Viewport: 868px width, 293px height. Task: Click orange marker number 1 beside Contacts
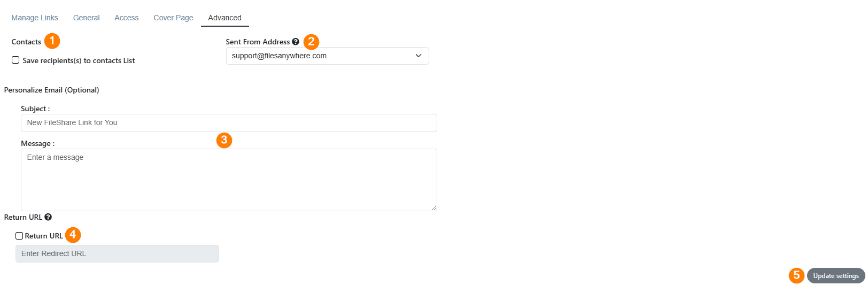52,41
